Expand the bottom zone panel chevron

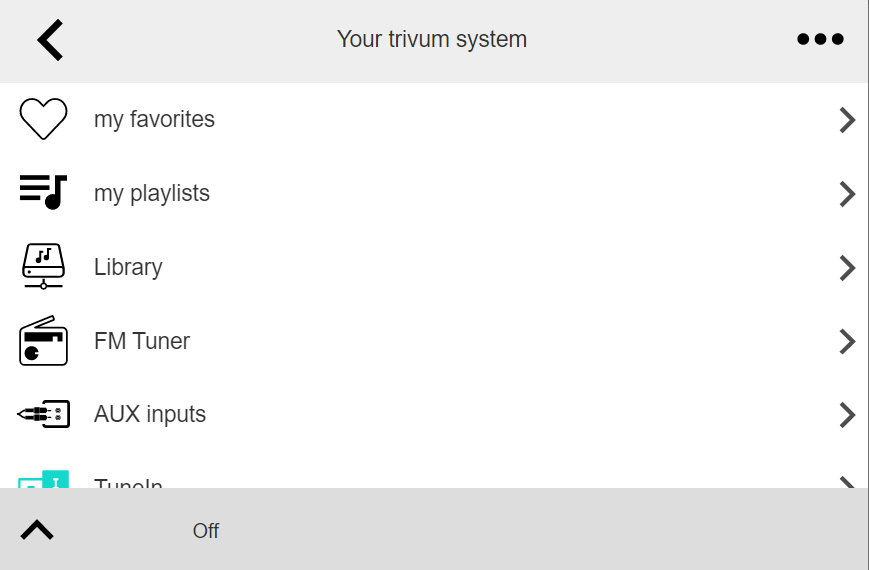click(x=37, y=530)
